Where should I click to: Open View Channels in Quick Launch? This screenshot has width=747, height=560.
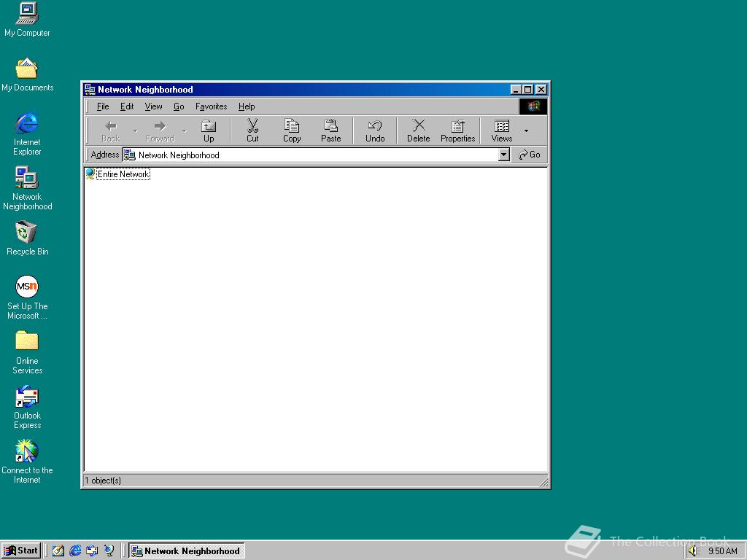[109, 551]
